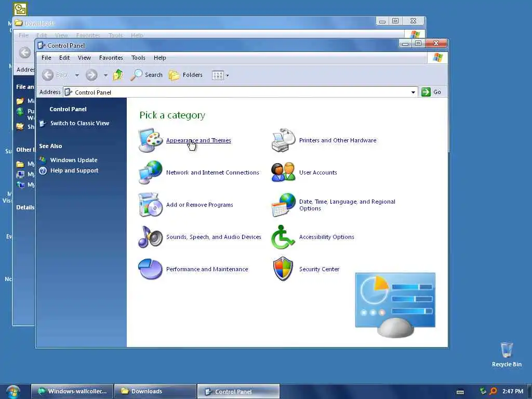This screenshot has width=532, height=399.
Task: Click the Back button in Downloads window
Action: [25, 52]
